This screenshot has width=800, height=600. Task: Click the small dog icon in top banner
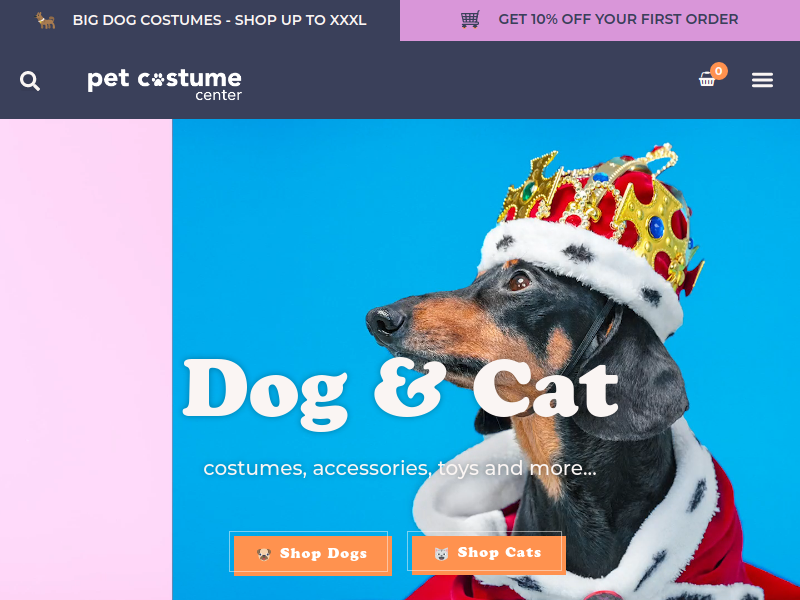pyautogui.click(x=45, y=20)
